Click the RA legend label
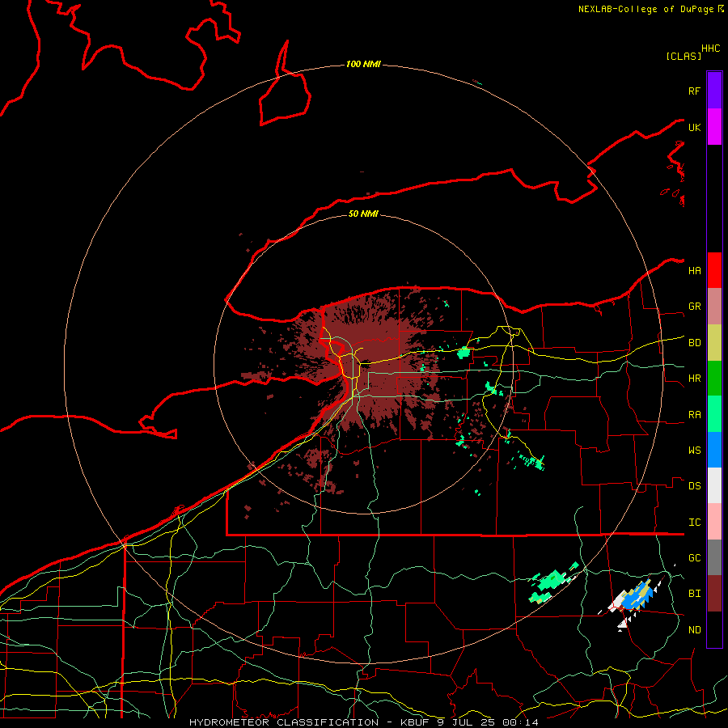Viewport: 728px width, 728px height. (694, 414)
